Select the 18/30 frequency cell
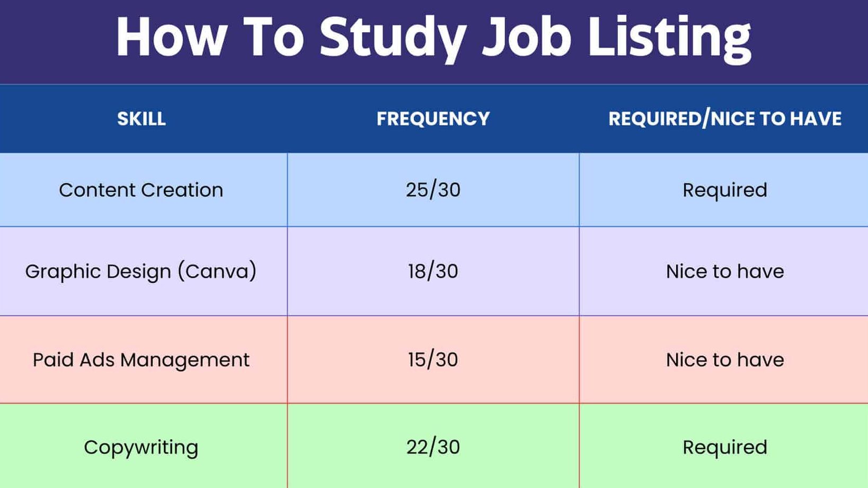The image size is (868, 488). tap(433, 271)
